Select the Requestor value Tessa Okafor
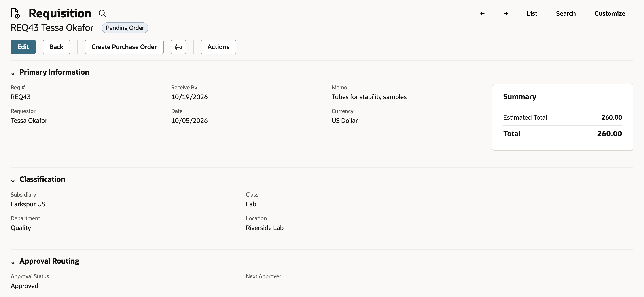The height and width of the screenshot is (297, 644). [29, 121]
